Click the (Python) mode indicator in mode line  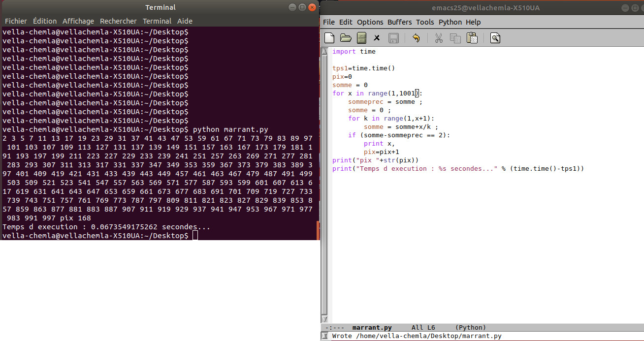[470, 328]
